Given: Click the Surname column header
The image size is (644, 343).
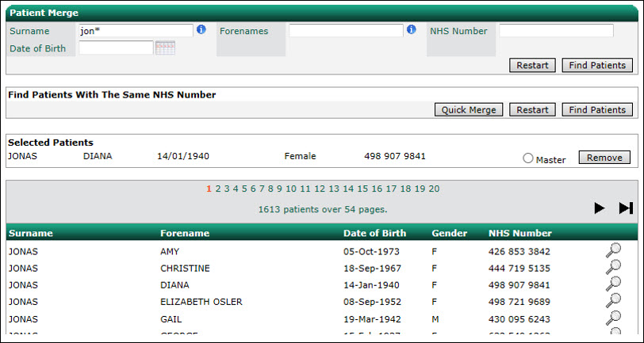Looking at the screenshot, I should tap(31, 233).
